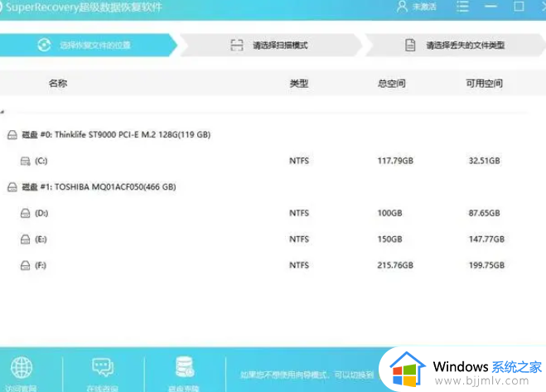Open the online consultation chat icon
The height and width of the screenshot is (392, 546).
click(103, 367)
